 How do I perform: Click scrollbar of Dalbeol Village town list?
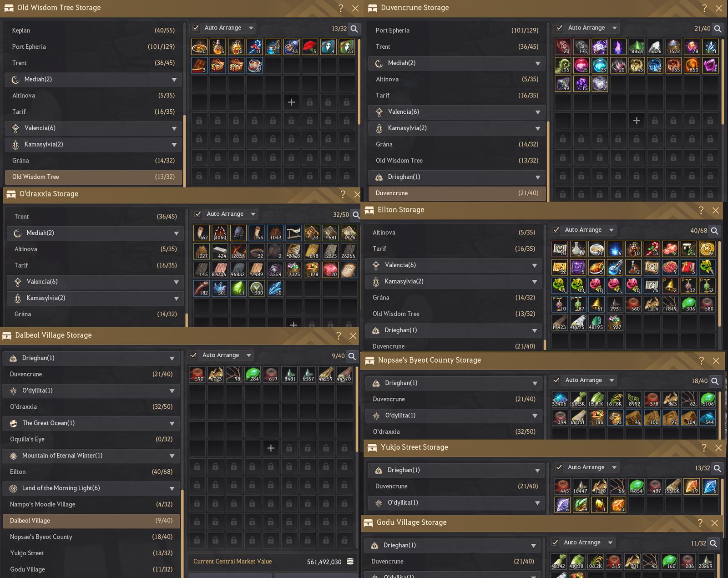[182, 532]
